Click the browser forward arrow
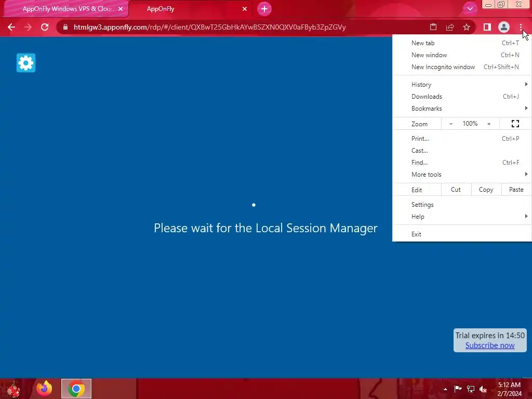The height and width of the screenshot is (399, 532). [x=28, y=27]
